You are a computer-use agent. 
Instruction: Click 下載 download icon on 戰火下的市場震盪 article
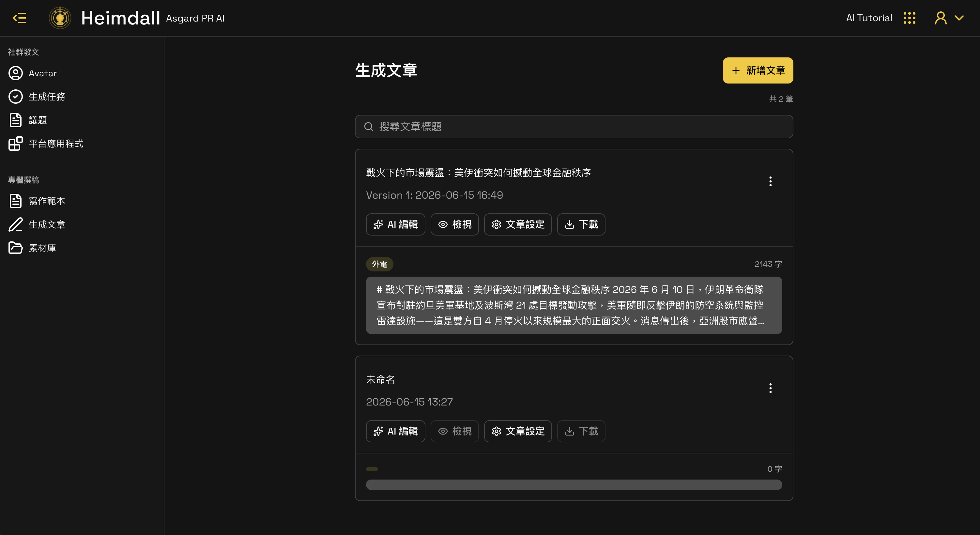click(569, 224)
